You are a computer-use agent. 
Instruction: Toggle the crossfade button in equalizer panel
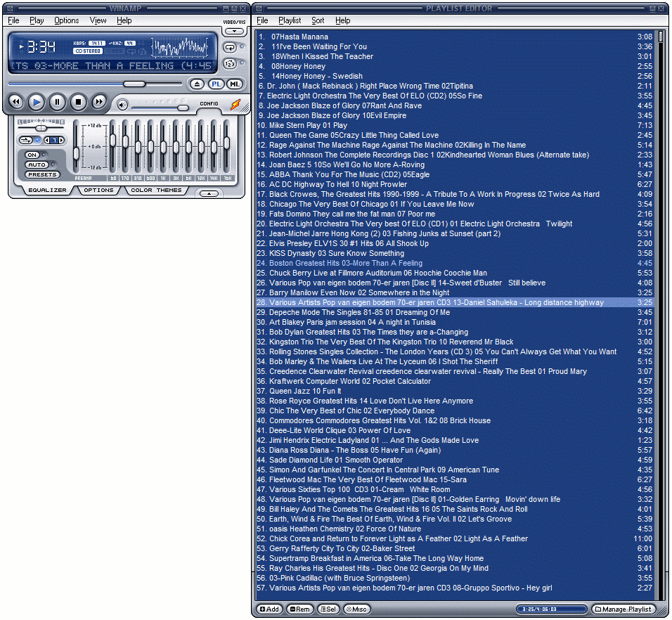(x=26, y=140)
